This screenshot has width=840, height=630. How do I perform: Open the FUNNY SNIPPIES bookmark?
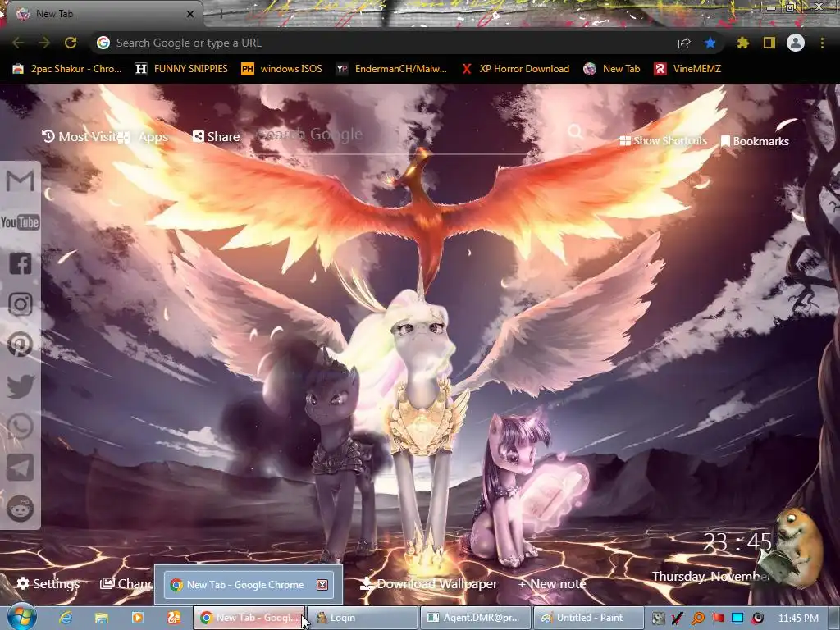181,69
